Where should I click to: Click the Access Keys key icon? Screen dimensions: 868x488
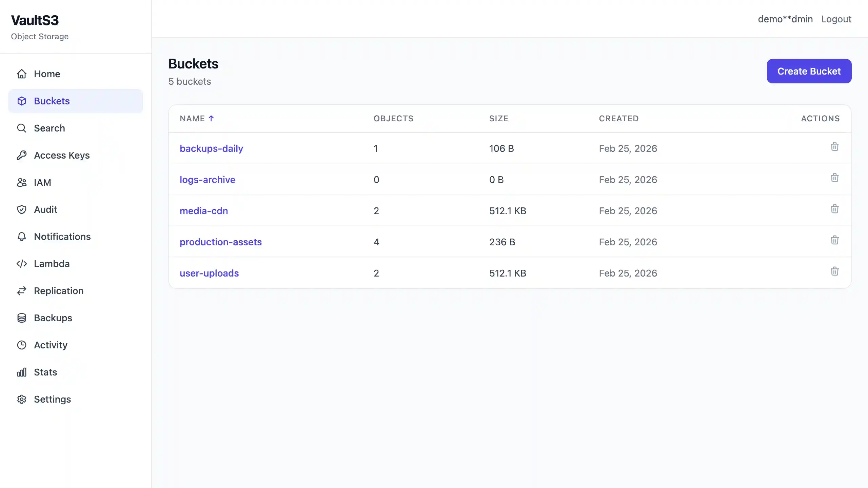(22, 155)
